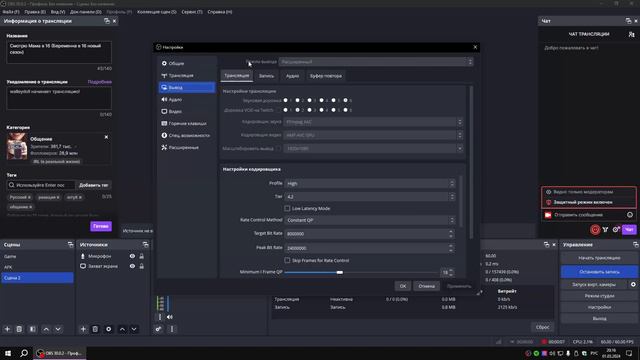Select audio track 3 radio button
The width and height of the screenshot is (640, 360).
point(309,100)
